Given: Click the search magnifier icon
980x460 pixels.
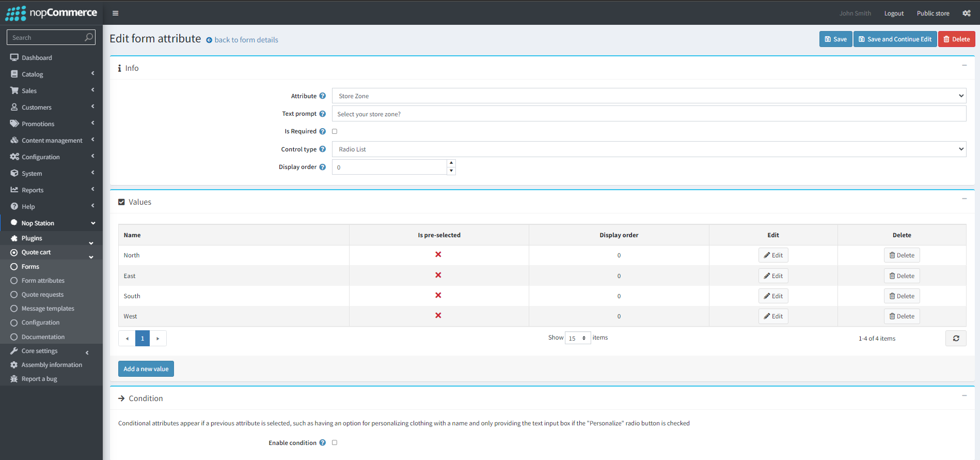Looking at the screenshot, I should tap(89, 37).
